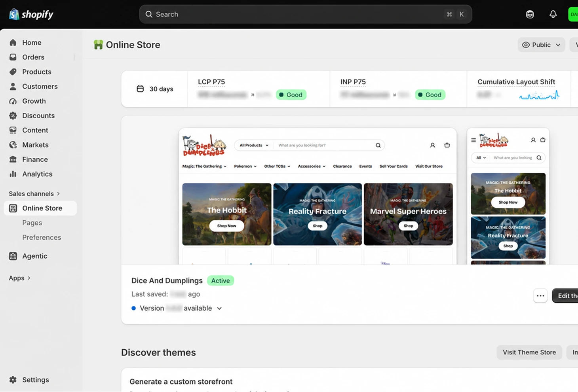This screenshot has height=392, width=578.
Task: Click the Online Store header storefront icon
Action: tap(98, 45)
